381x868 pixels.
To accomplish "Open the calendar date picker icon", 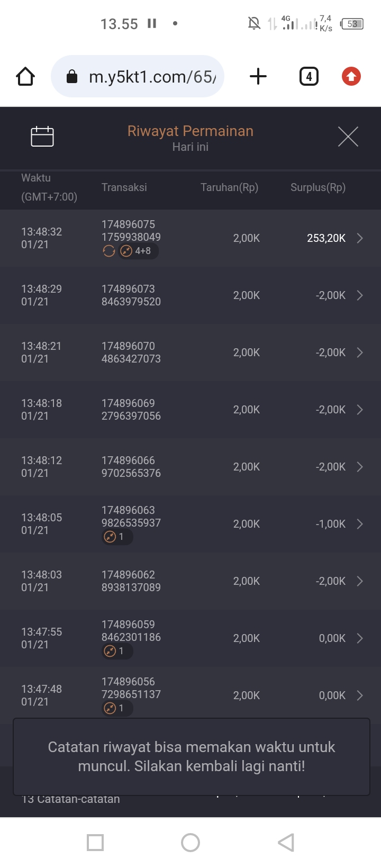I will pyautogui.click(x=42, y=137).
